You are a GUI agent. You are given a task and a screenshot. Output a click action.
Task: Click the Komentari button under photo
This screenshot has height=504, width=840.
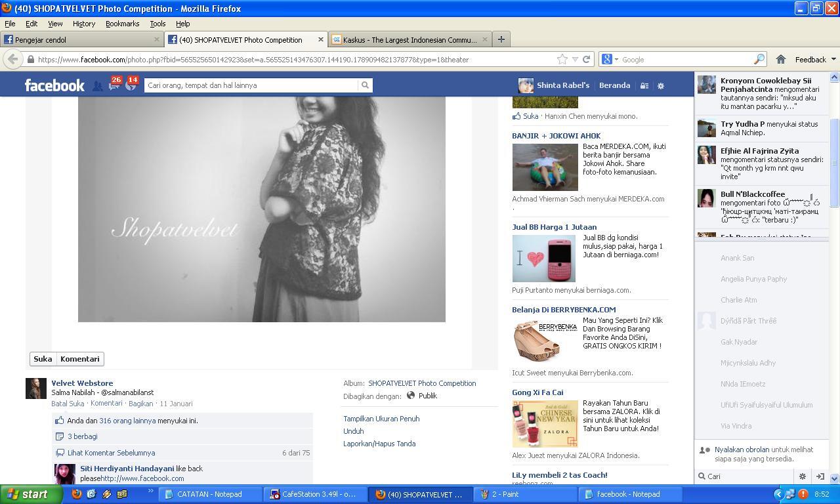coord(79,359)
